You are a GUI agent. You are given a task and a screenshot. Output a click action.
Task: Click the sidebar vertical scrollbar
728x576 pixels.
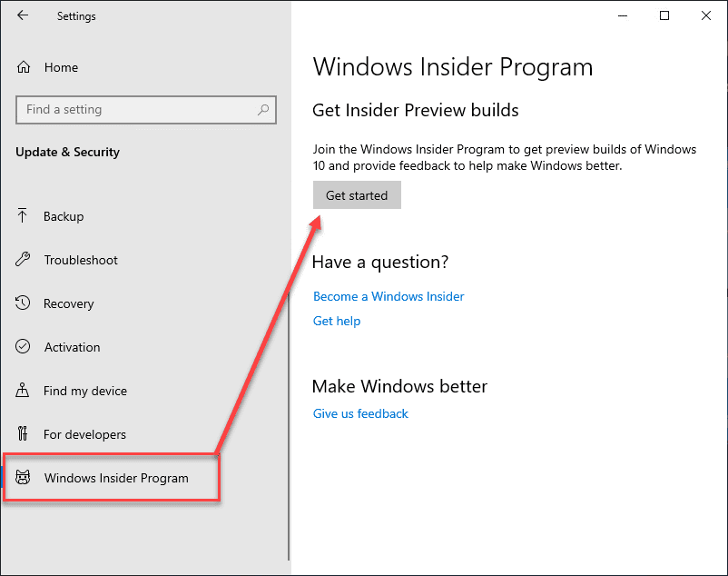pos(289,425)
